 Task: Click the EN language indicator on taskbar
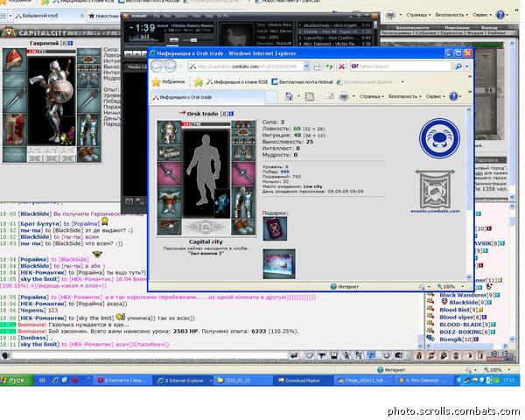[42, 381]
